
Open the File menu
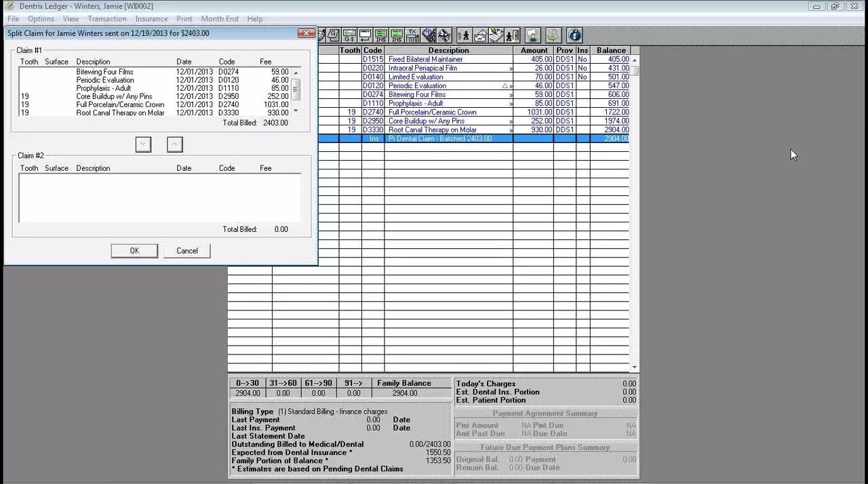[13, 19]
